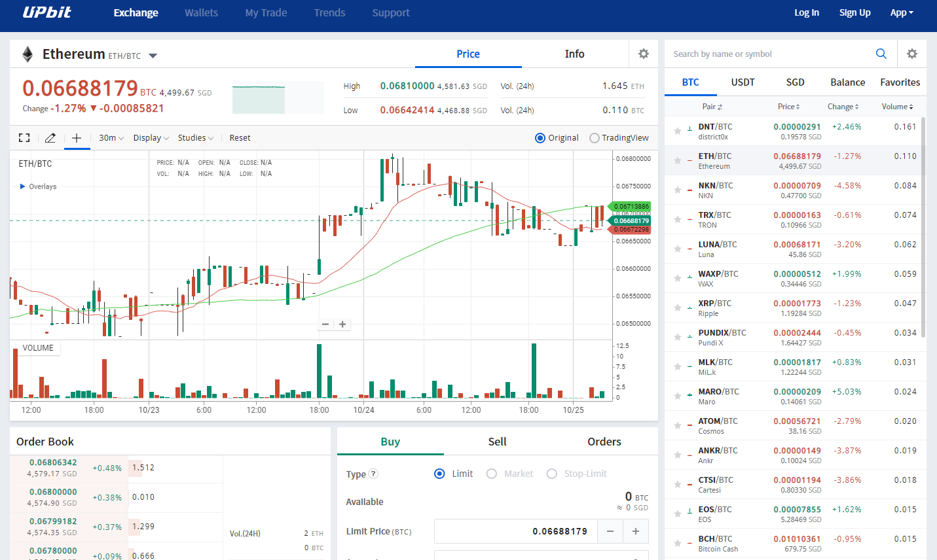Click the Sign Up link
The width and height of the screenshot is (937, 560).
pos(855,12)
